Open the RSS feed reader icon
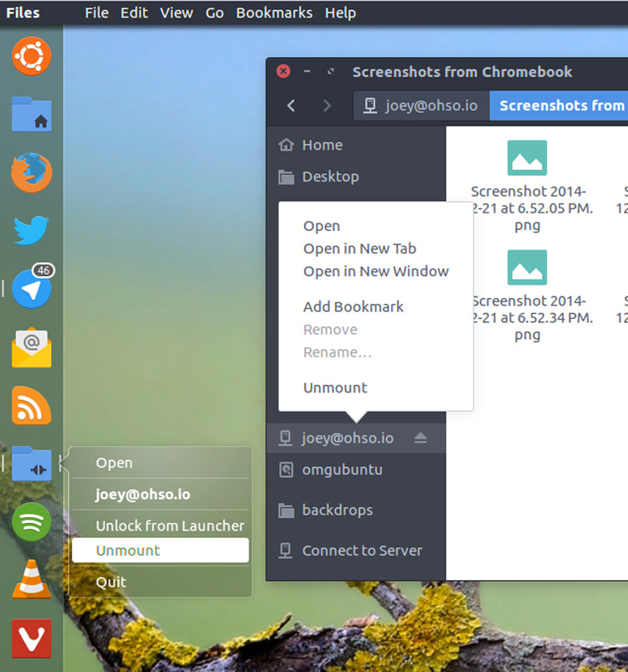 tap(32, 406)
